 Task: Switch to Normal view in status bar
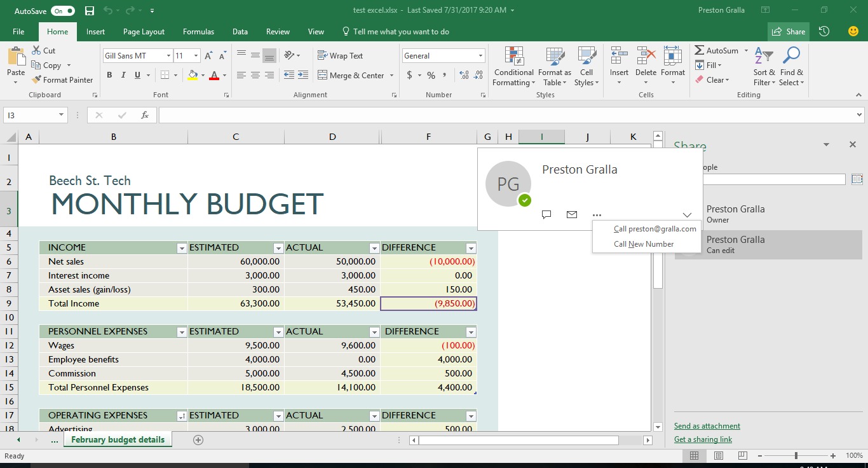click(694, 456)
